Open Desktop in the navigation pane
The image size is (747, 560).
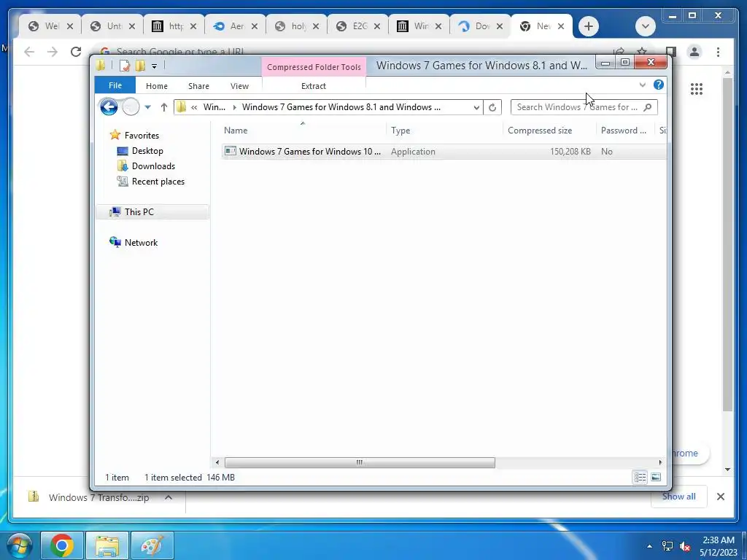point(147,150)
